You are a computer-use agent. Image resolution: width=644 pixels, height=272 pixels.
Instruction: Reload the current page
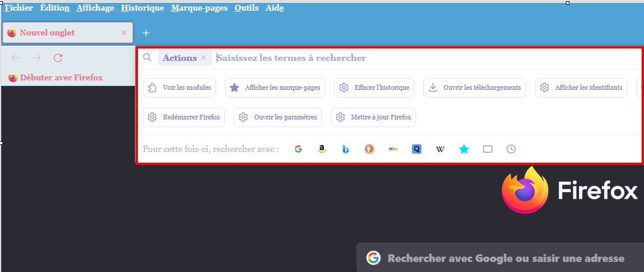pos(58,58)
